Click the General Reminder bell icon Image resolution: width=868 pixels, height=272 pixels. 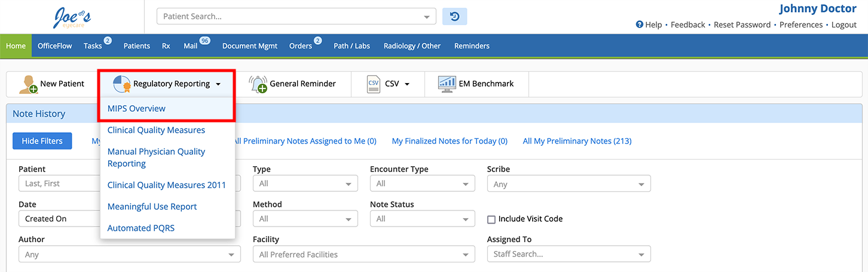tap(258, 84)
